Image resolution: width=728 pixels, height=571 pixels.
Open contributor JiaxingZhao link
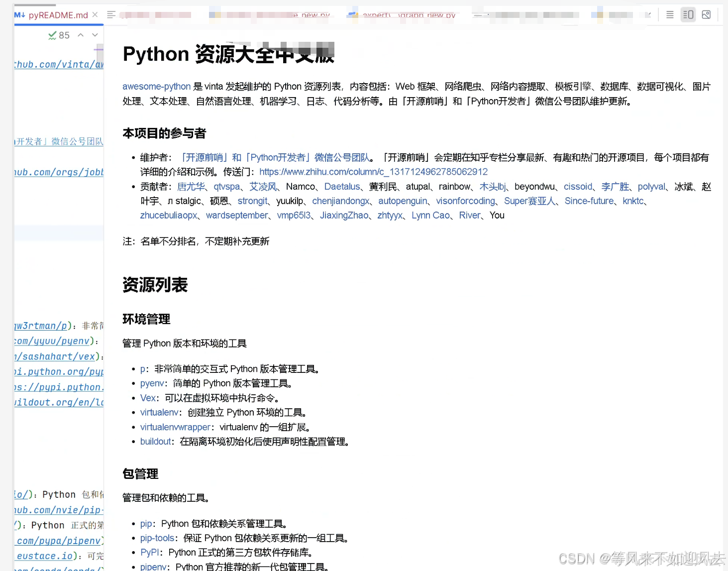344,216
